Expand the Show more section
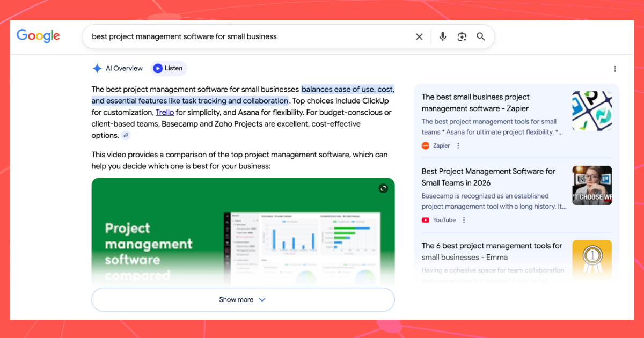The width and height of the screenshot is (644, 338). coord(236,299)
